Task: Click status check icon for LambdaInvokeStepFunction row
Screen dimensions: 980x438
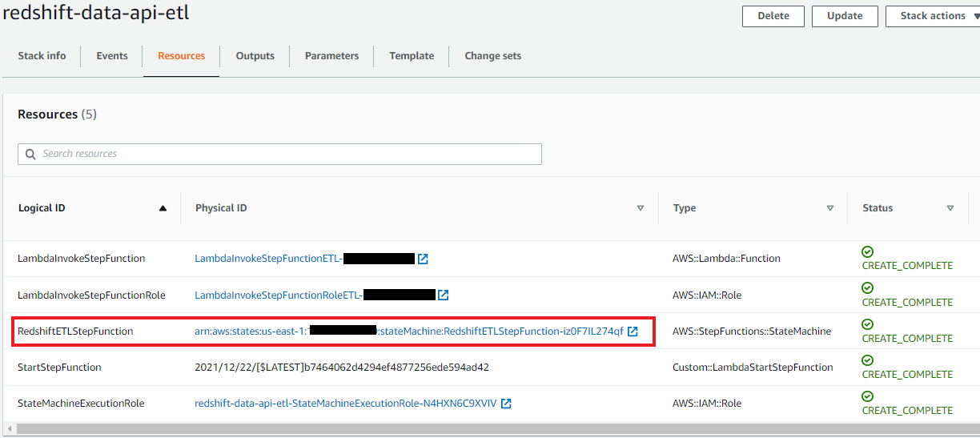Action: click(868, 252)
